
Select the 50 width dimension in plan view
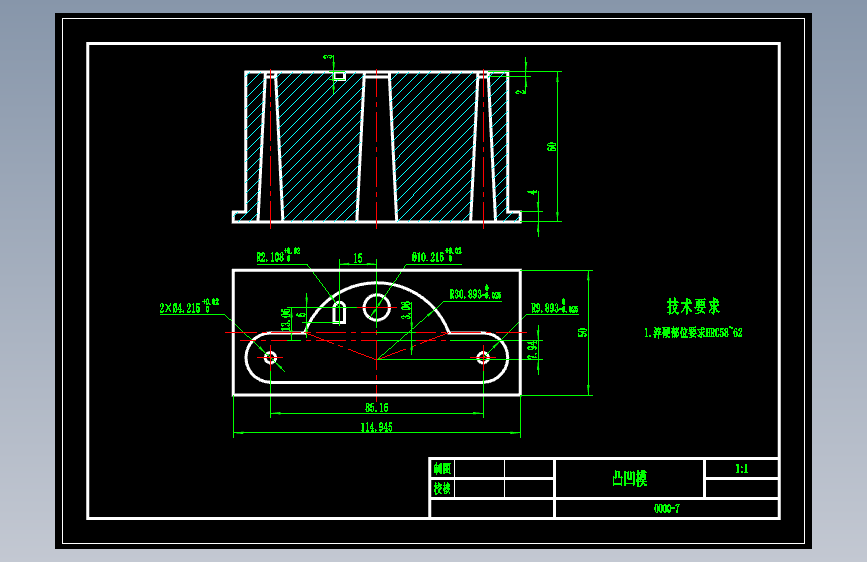(582, 332)
